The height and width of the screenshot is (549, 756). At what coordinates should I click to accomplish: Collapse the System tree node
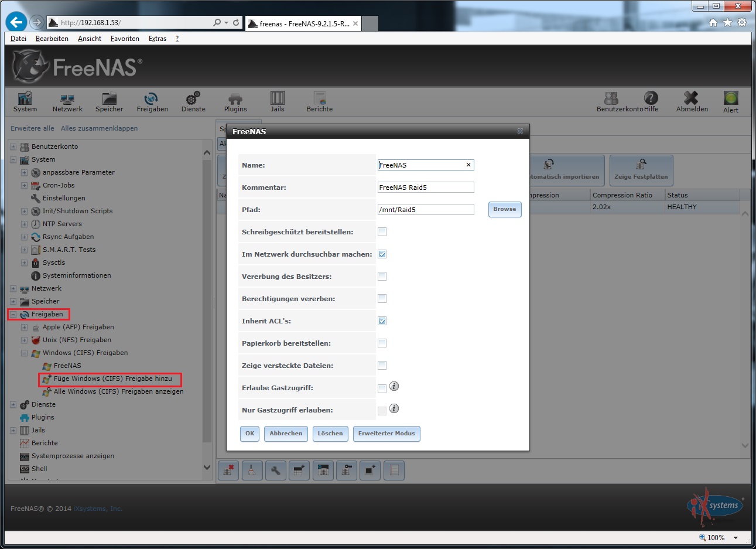13,159
